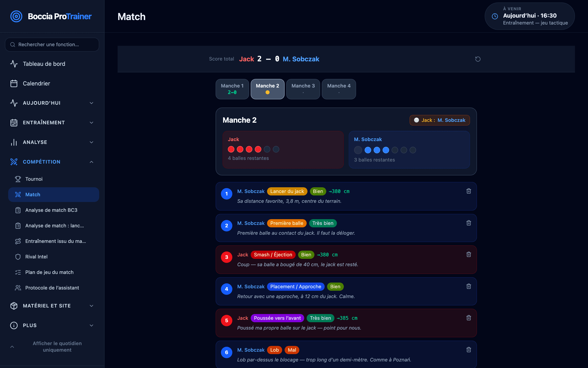
Task: Click the Mal tag on throw 6
Action: pos(292,350)
